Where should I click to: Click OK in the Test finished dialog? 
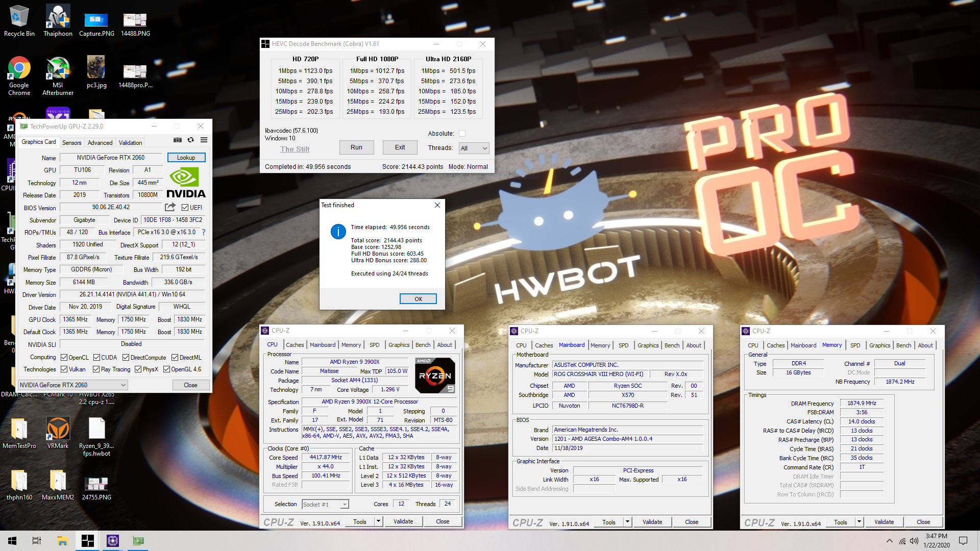418,299
